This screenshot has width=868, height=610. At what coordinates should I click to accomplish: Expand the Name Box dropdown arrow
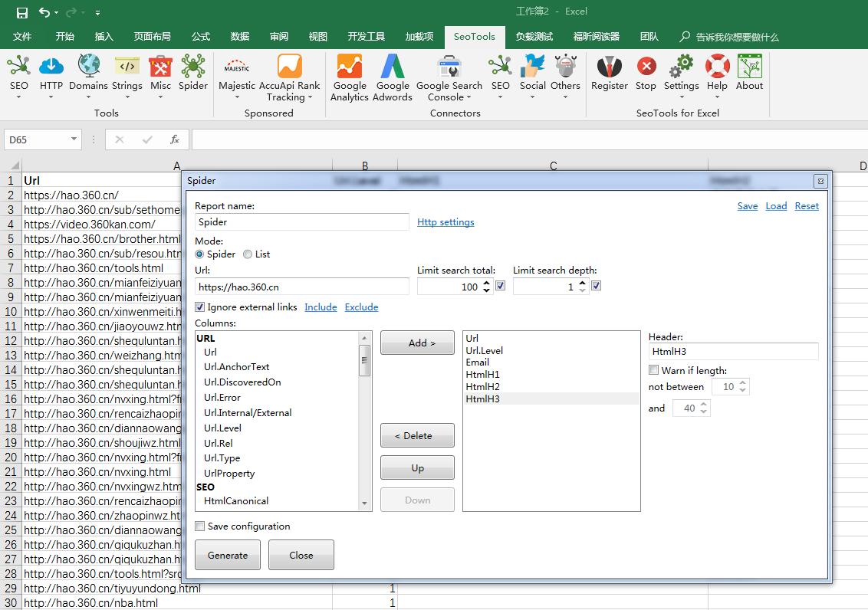74,139
